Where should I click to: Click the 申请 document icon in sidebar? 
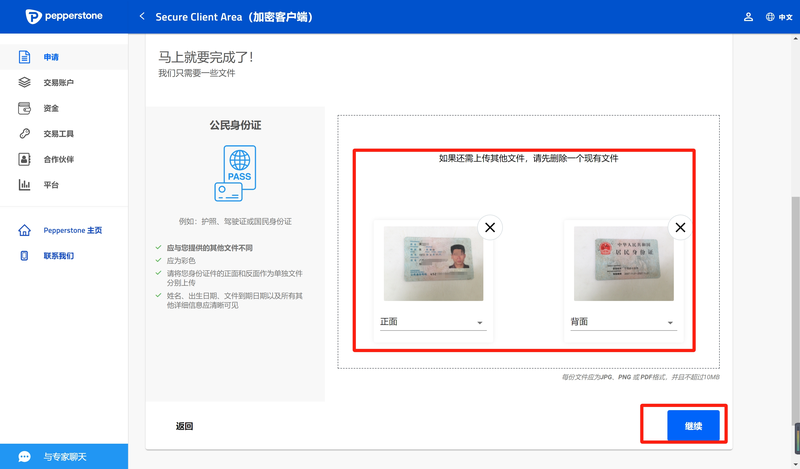pos(24,57)
